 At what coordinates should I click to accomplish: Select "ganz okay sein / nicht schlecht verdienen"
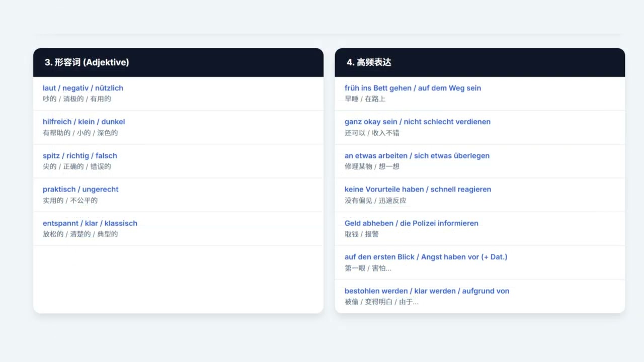tap(418, 122)
